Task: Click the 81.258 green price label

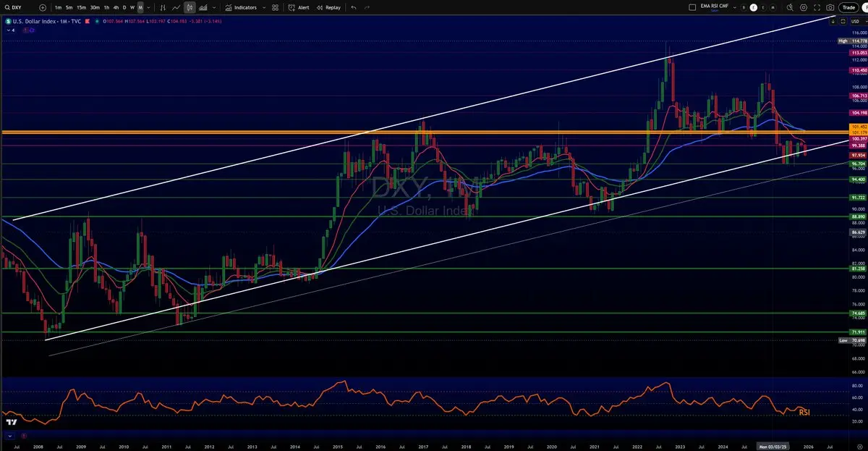Action: (859, 269)
